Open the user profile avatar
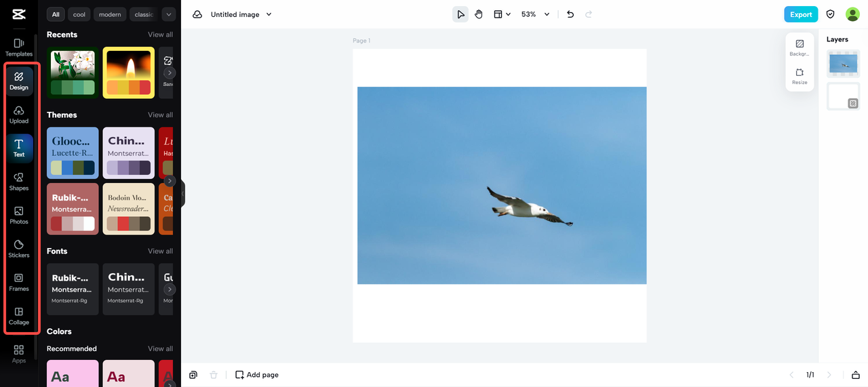Screen dimensions: 868x387 852,14
